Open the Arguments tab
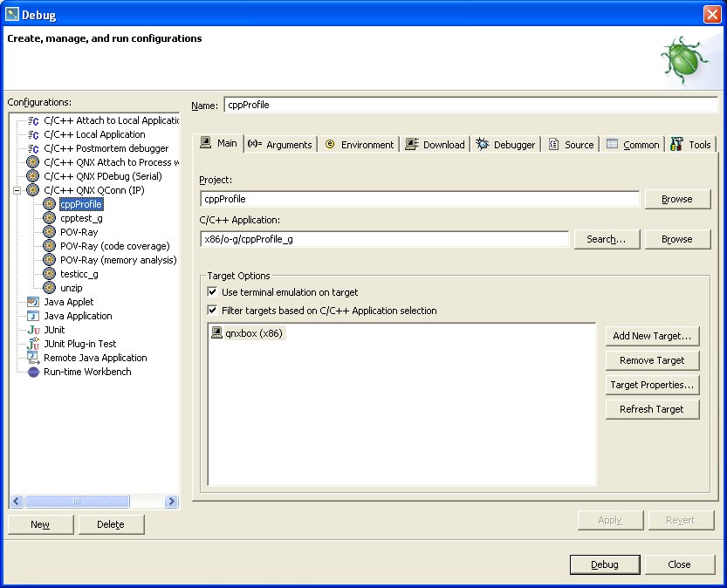The height and width of the screenshot is (588, 727). click(x=280, y=144)
